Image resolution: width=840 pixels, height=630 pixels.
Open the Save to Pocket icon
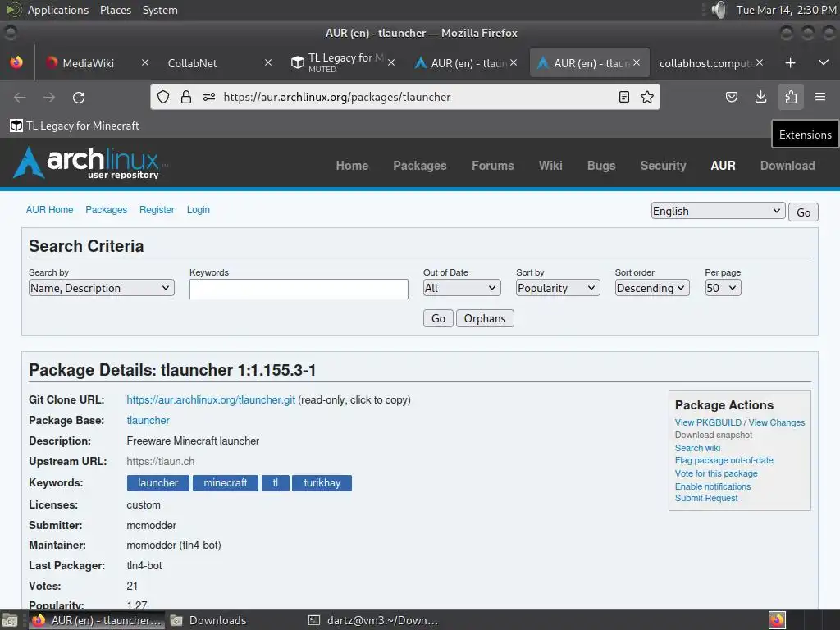coord(731,97)
